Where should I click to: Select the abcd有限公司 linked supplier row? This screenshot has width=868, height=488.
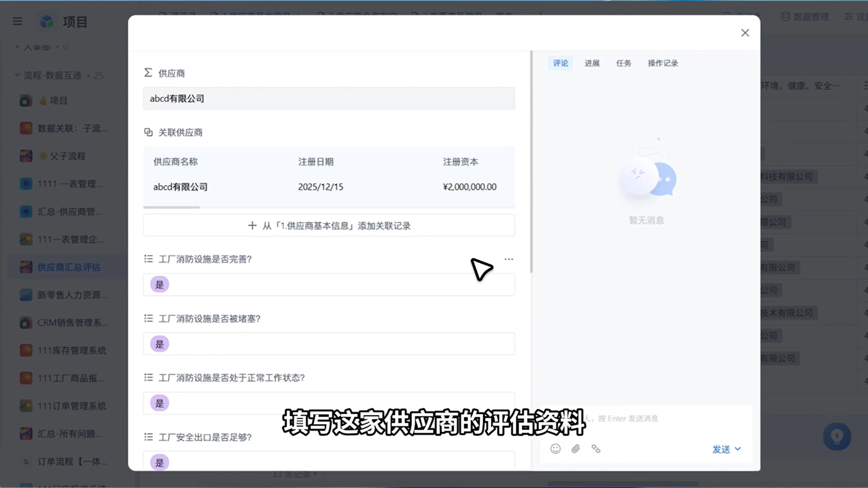pos(329,187)
